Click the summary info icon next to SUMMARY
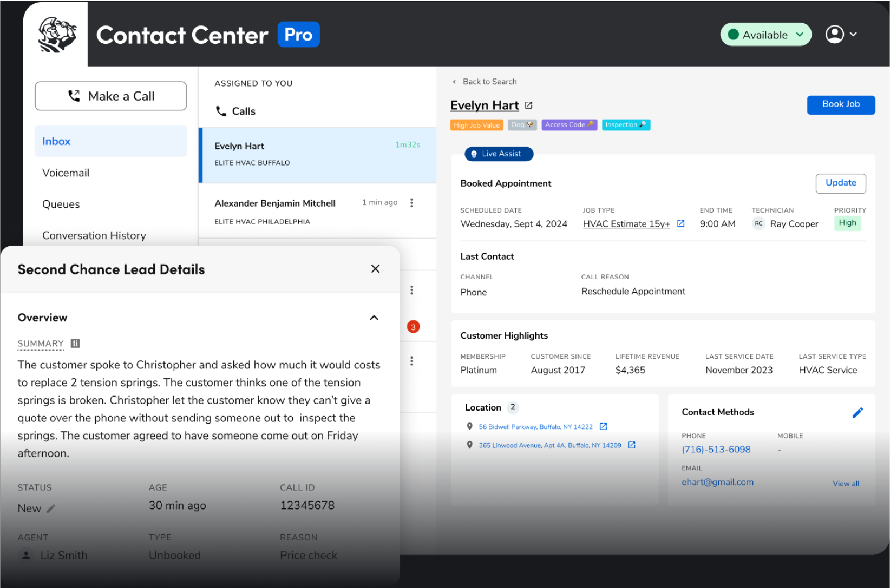Screen dimensions: 890x588 pos(76,343)
